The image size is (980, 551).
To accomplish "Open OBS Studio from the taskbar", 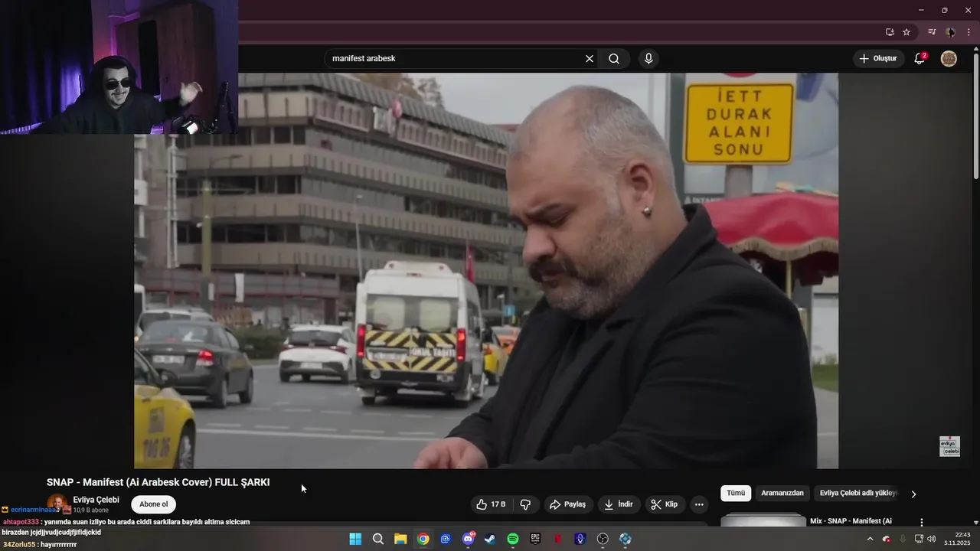I will 603,539.
